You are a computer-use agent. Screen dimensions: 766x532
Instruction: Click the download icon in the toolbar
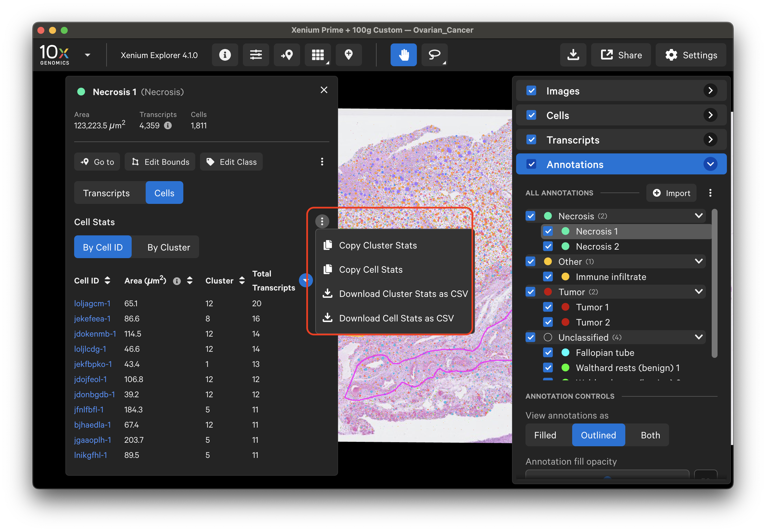(x=573, y=55)
